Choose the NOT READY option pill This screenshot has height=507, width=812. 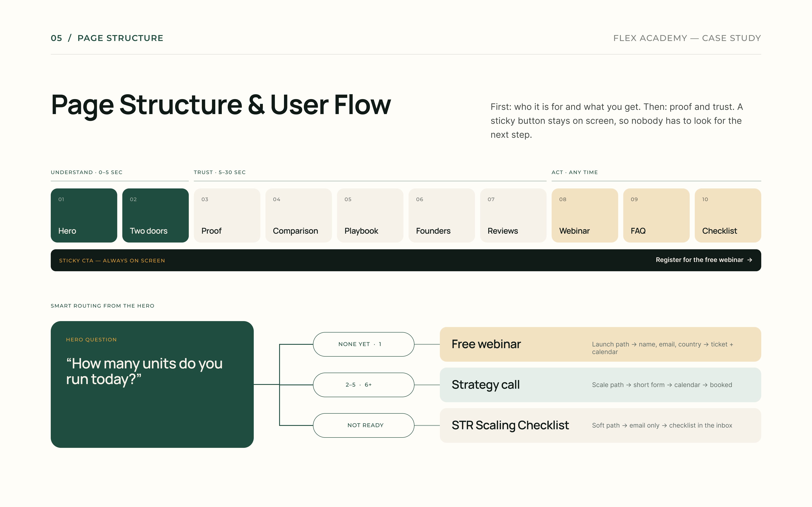click(363, 425)
